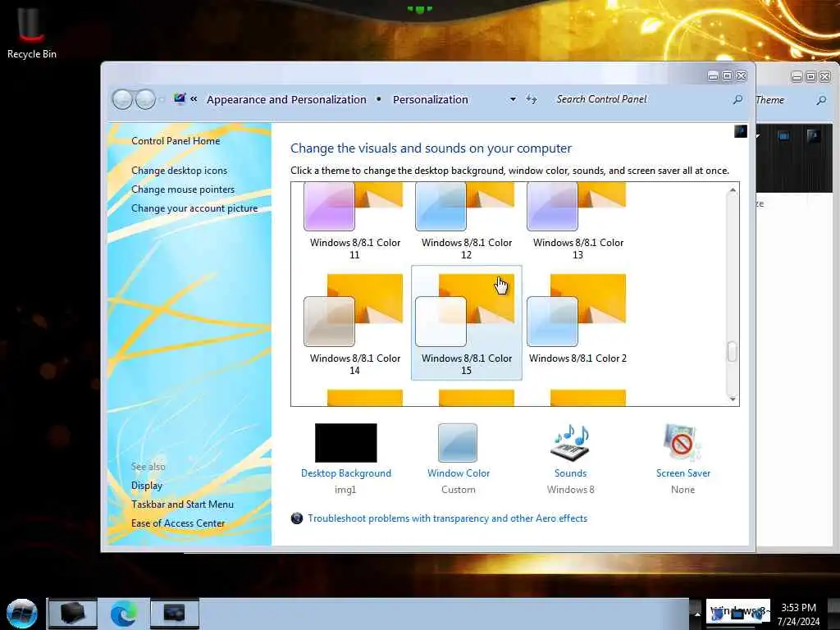Select Windows 8/8.1 Color 11 theme
This screenshot has width=840, height=630.
354,221
